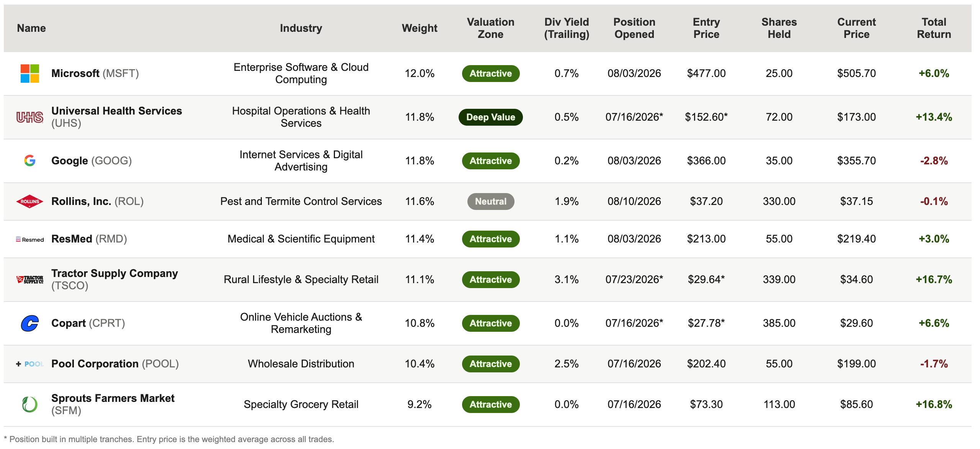Click the green Sprouts Farmers Market logo
Screen dimensions: 980x449
[30, 405]
